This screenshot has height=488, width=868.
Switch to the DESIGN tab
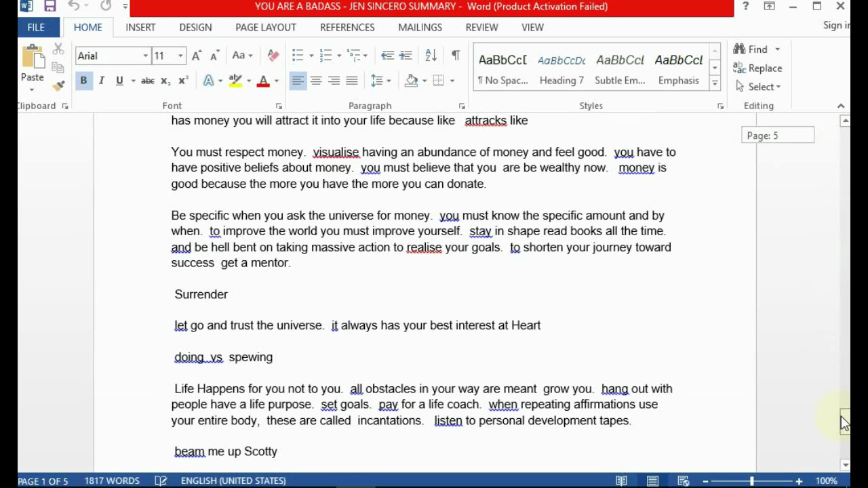[x=195, y=27]
